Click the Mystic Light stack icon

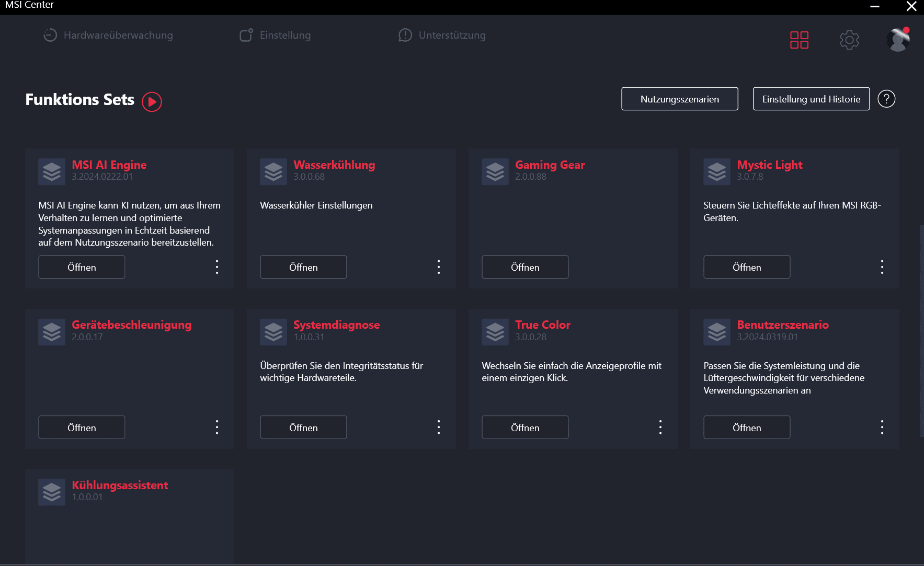pyautogui.click(x=717, y=171)
